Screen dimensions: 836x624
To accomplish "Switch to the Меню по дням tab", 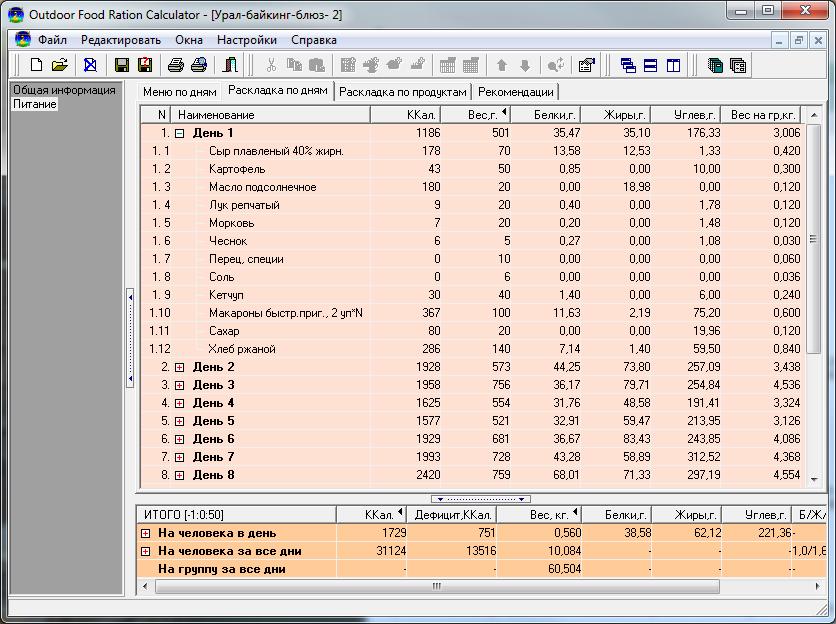I will pyautogui.click(x=180, y=92).
